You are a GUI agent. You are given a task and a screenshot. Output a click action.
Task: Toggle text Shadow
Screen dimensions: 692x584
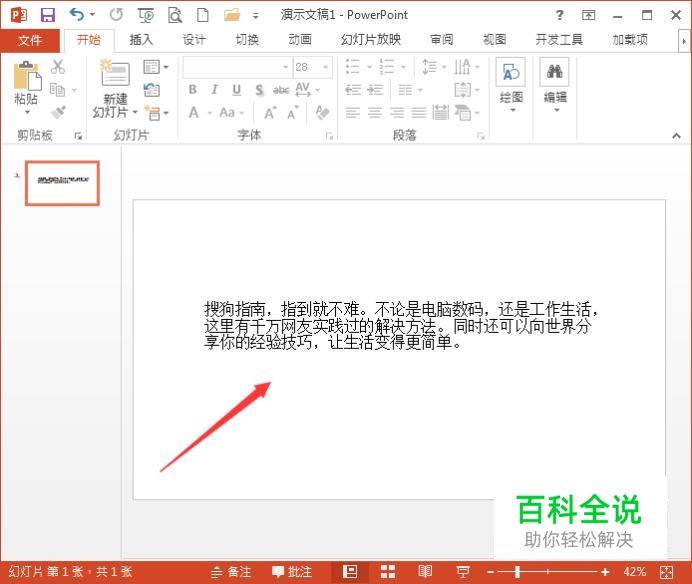point(260,90)
